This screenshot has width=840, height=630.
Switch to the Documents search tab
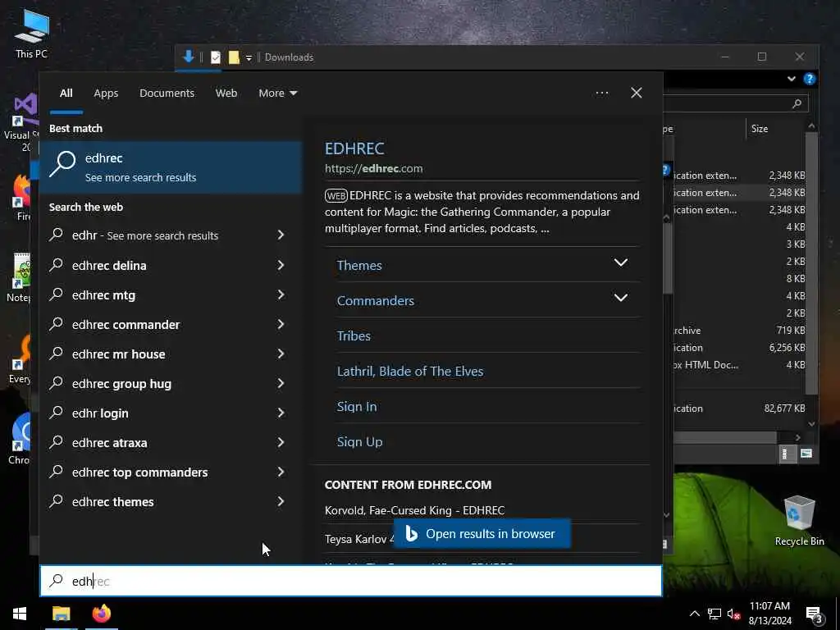click(x=167, y=94)
